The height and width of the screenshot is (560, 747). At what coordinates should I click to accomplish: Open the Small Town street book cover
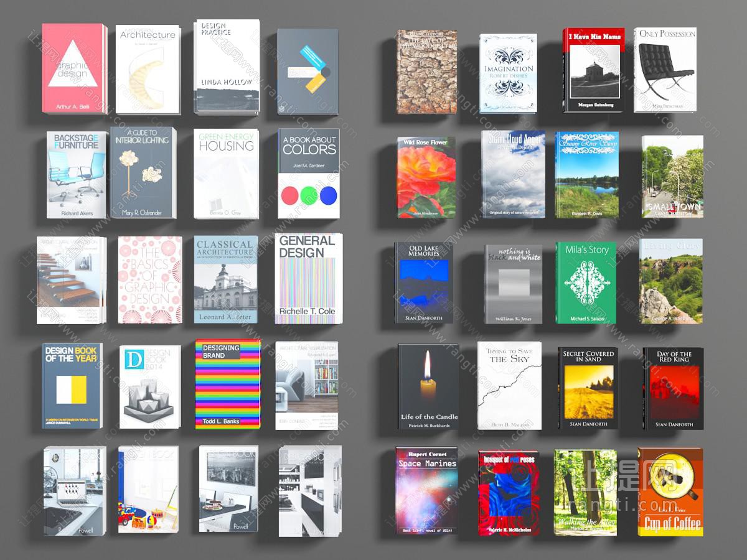click(672, 177)
